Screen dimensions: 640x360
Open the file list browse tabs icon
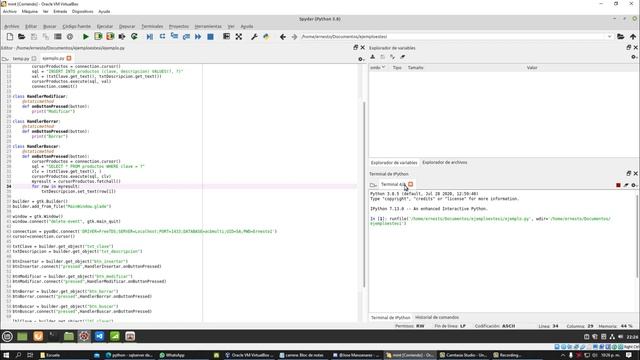[58, 37]
